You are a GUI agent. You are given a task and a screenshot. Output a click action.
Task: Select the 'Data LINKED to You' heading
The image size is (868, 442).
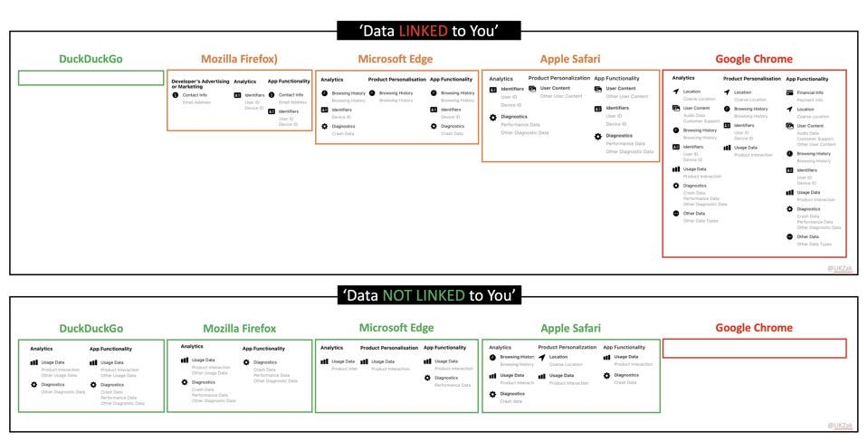[x=429, y=31]
